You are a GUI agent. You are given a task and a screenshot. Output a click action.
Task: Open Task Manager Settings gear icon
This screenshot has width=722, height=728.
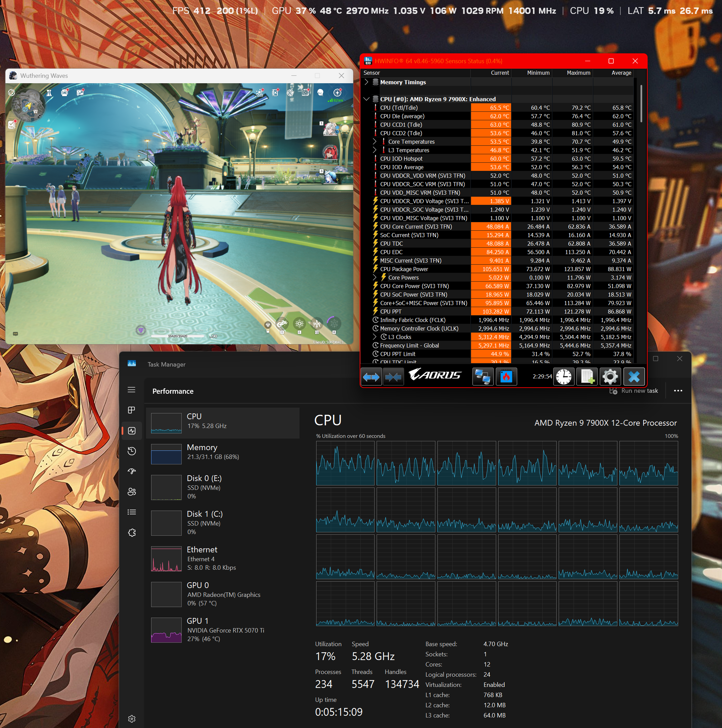pos(131,718)
